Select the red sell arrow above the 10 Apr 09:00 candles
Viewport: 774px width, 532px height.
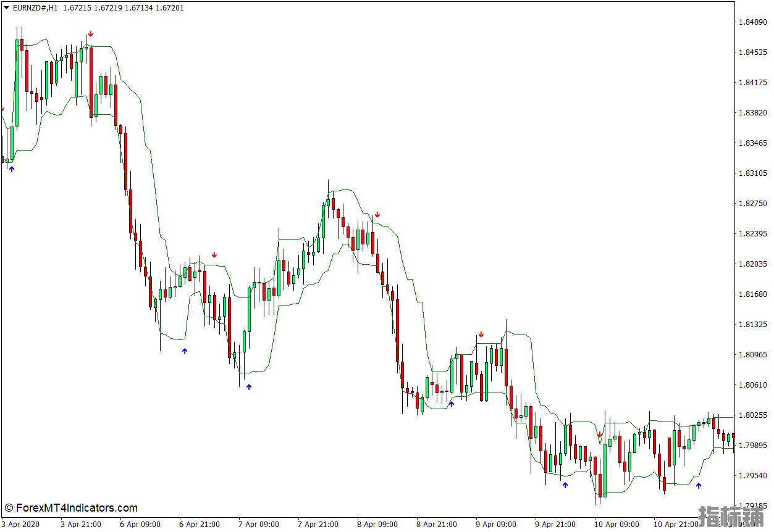coord(599,434)
